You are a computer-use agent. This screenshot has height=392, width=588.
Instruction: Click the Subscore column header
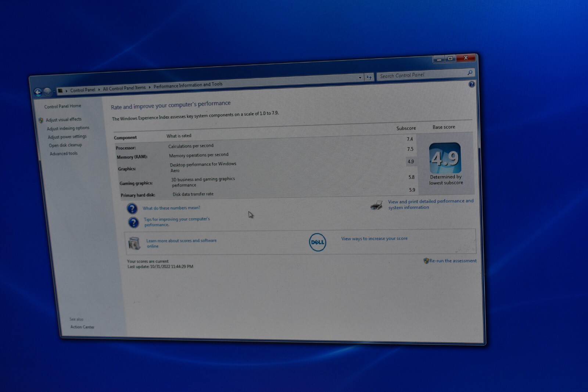coord(406,128)
